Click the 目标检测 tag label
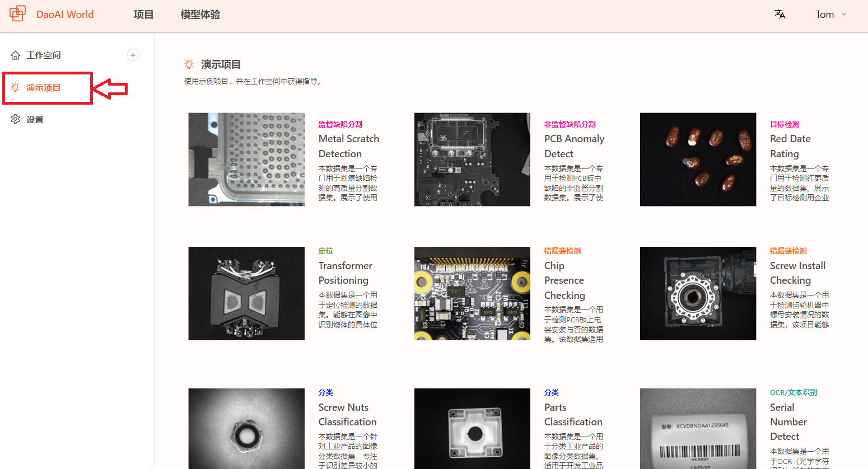 point(785,124)
